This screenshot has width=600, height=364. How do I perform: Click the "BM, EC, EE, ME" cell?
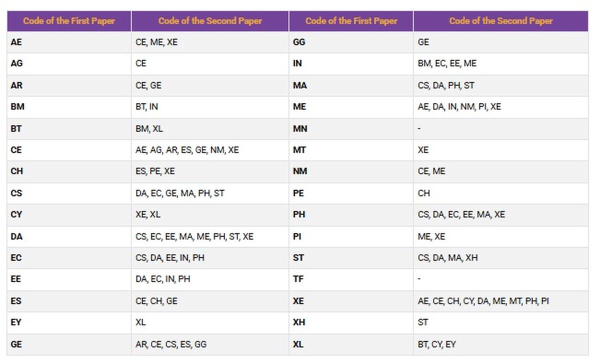(447, 64)
